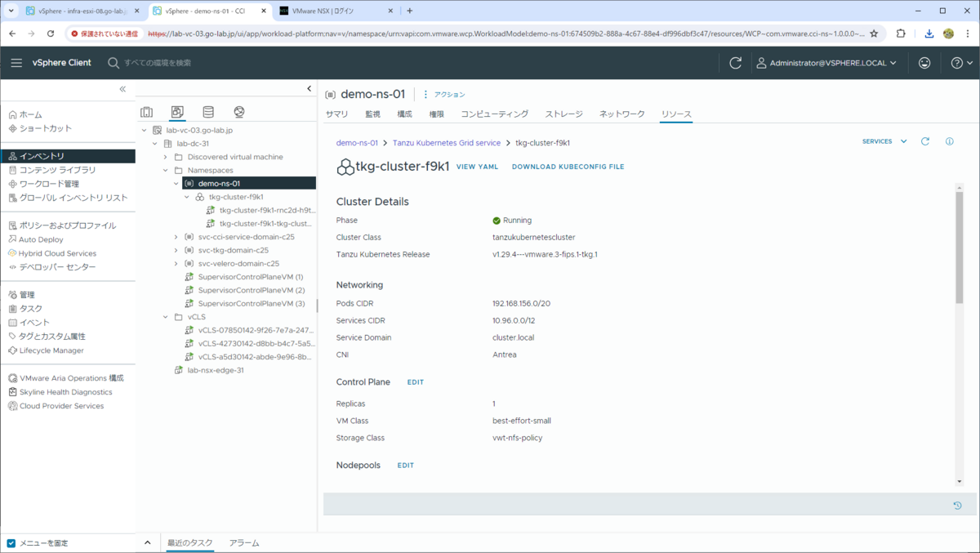Click demo-ns-01 breadcrumb link
The width and height of the screenshot is (980, 553).
357,143
